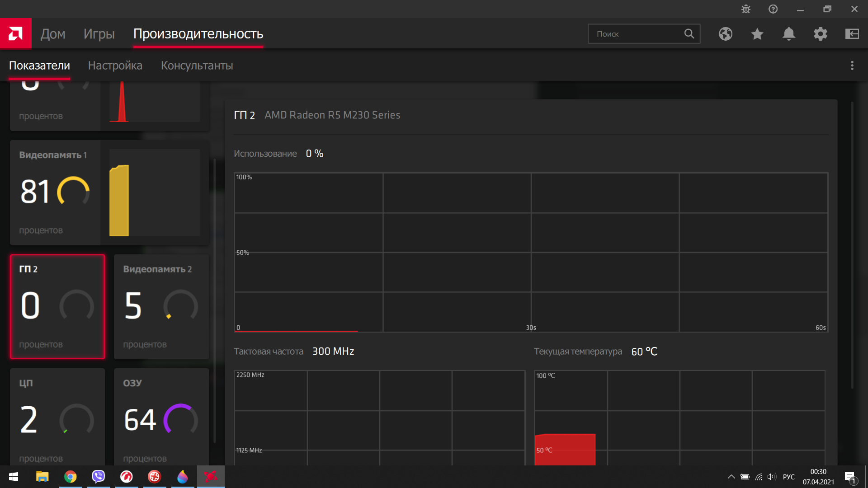Click the right details panel scrollbar
Screen dimensions: 868x488
(852, 245)
